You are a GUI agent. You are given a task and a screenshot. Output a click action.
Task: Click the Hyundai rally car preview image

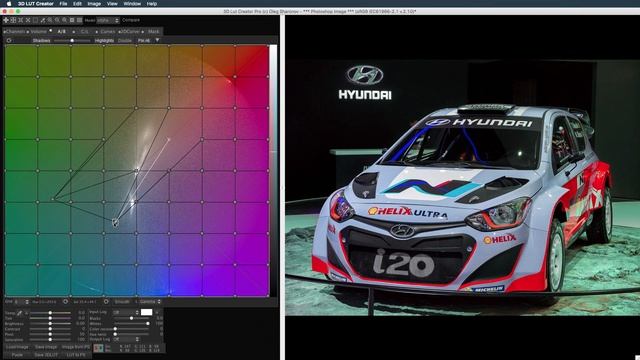462,188
